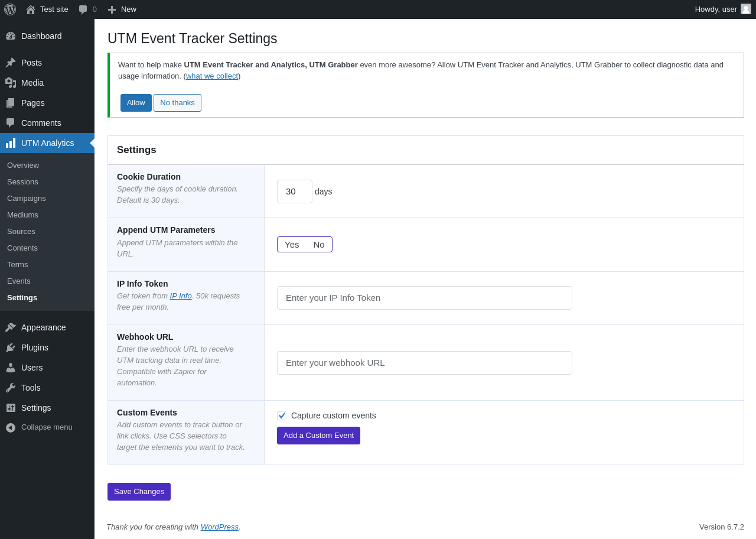Click the Test site home icon
The image size is (756, 539).
click(x=31, y=9)
